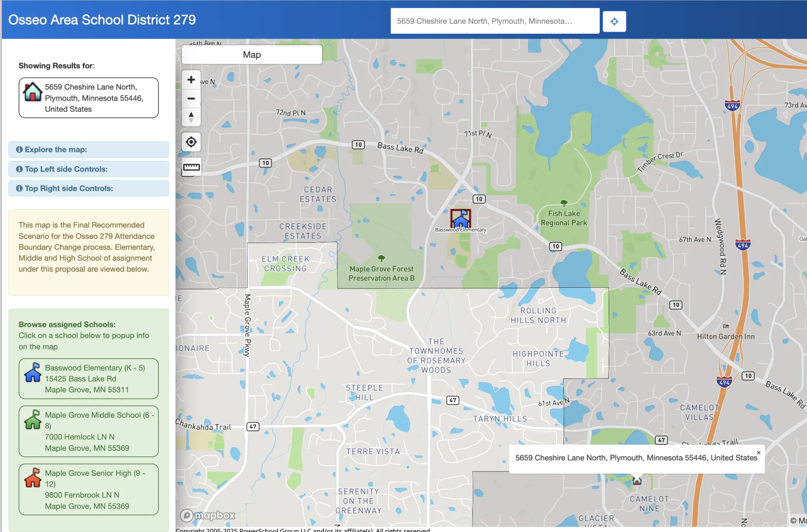
Task: Click the Fish Lake Regional Park label
Action: [x=564, y=218]
